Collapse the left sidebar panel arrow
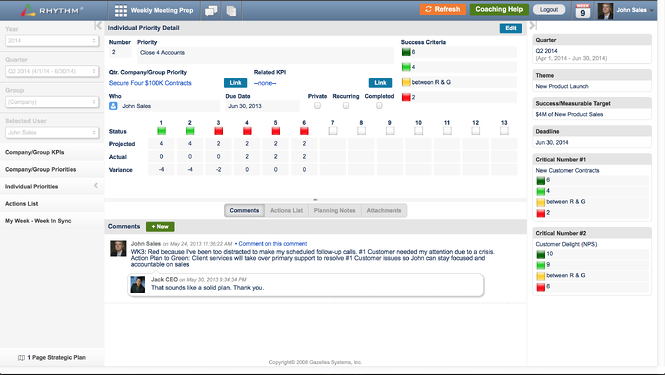Image resolution: width=665 pixels, height=375 pixels. tap(98, 25)
